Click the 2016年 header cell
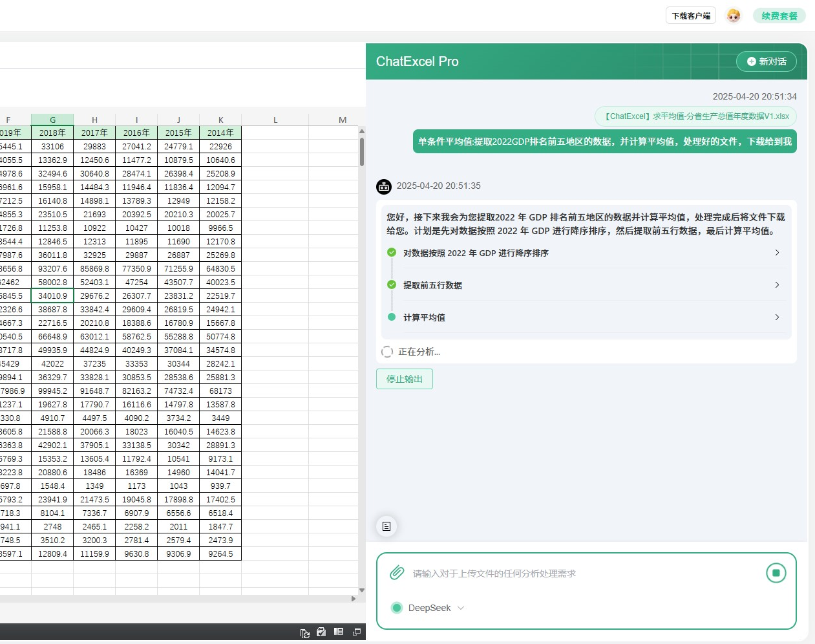The width and height of the screenshot is (815, 644). click(136, 133)
